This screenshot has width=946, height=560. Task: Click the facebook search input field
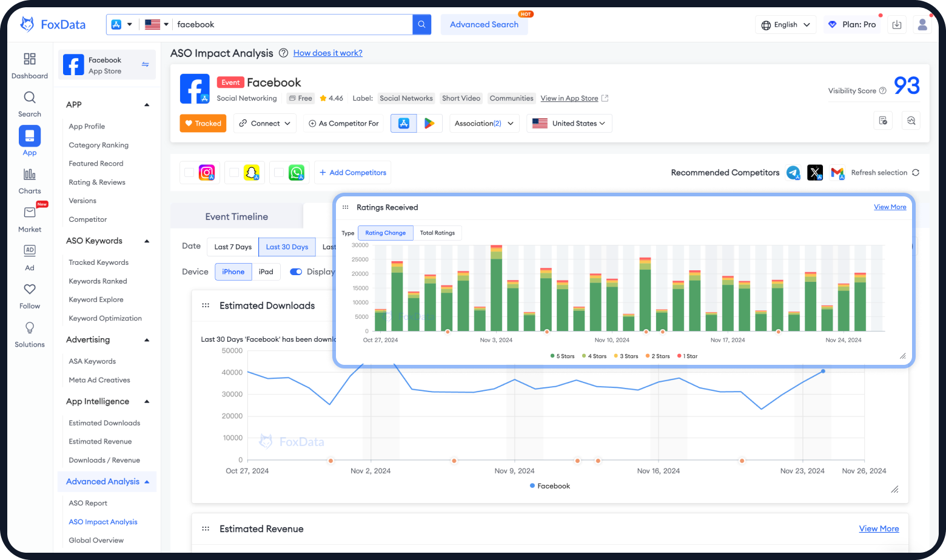(293, 25)
